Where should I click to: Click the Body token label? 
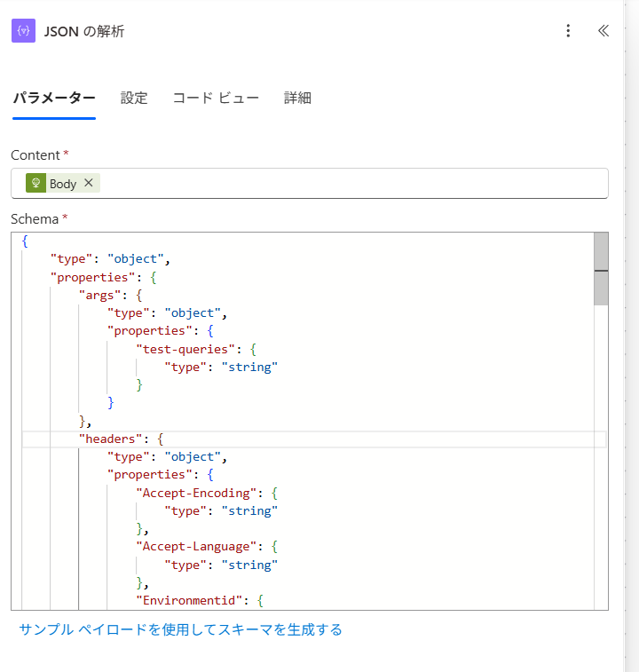coord(63,184)
